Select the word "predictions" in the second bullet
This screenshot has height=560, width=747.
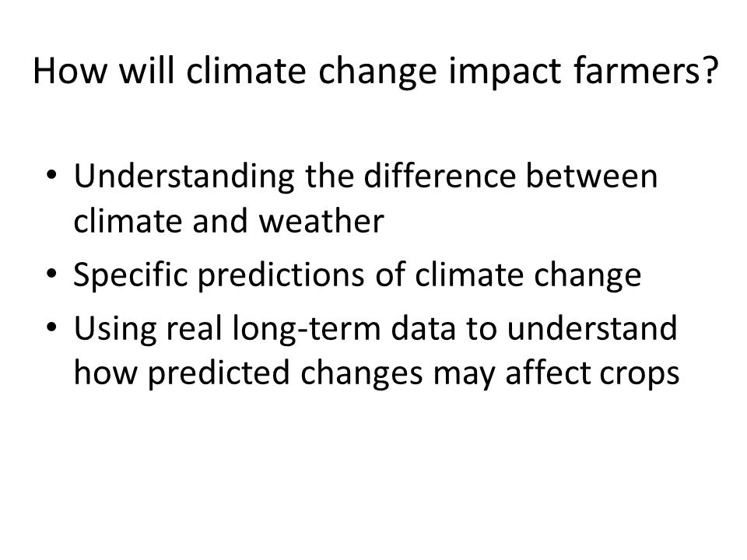point(281,275)
